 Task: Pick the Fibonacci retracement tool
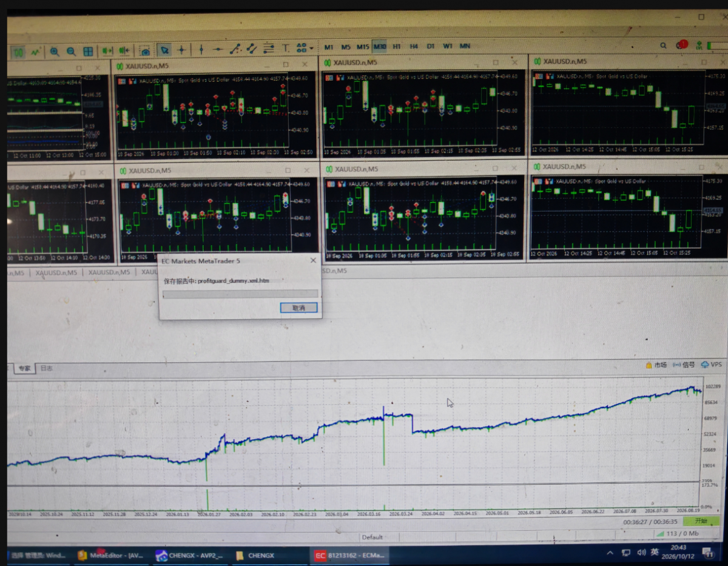click(x=268, y=48)
